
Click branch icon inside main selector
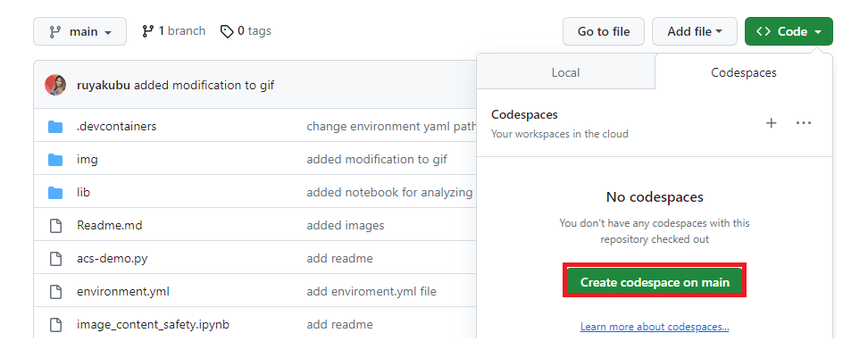[55, 32]
